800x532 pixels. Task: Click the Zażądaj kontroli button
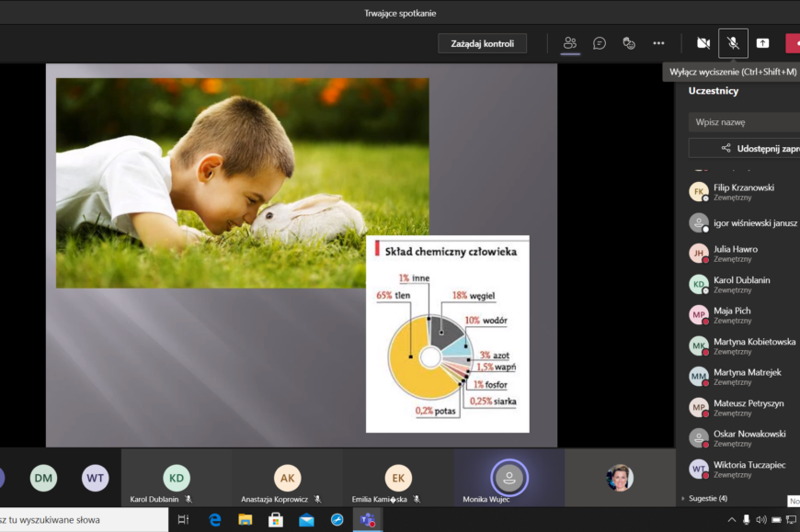(482, 43)
